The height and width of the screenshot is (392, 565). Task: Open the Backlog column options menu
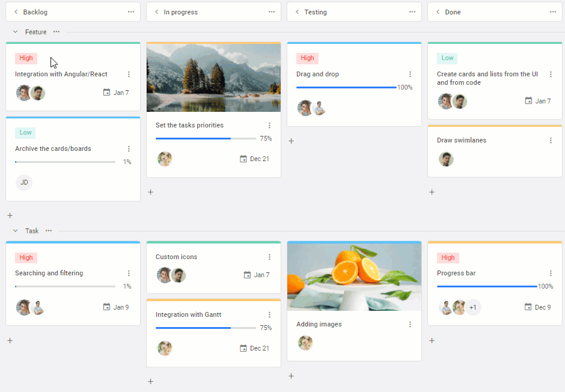(x=131, y=12)
